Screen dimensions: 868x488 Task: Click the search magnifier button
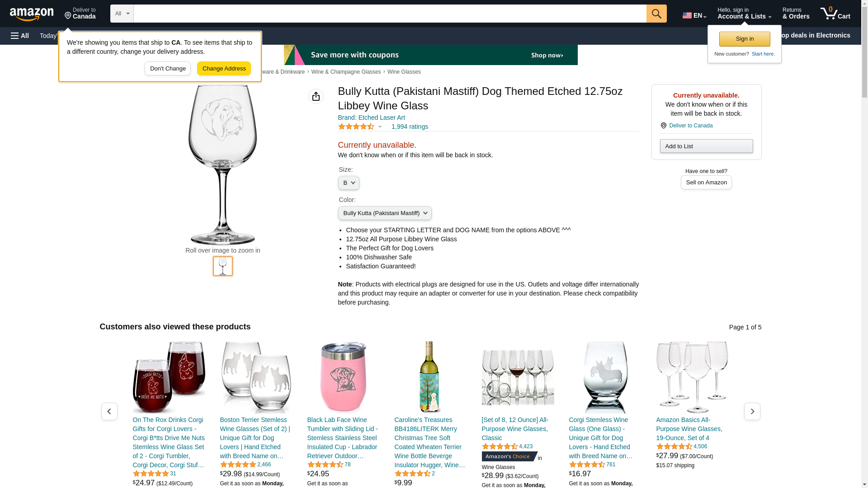(x=656, y=14)
